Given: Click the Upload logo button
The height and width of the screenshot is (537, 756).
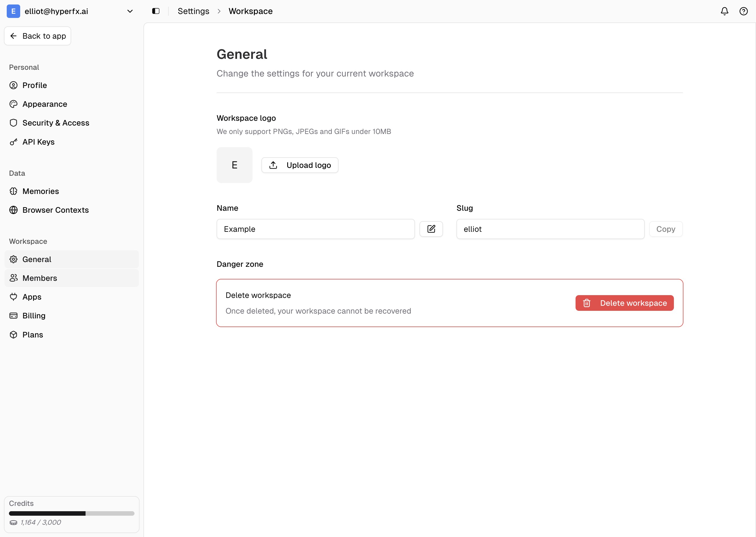Looking at the screenshot, I should (x=300, y=165).
